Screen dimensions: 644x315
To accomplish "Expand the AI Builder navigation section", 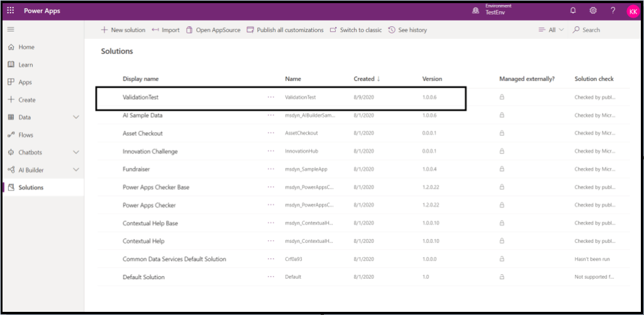I will [76, 170].
